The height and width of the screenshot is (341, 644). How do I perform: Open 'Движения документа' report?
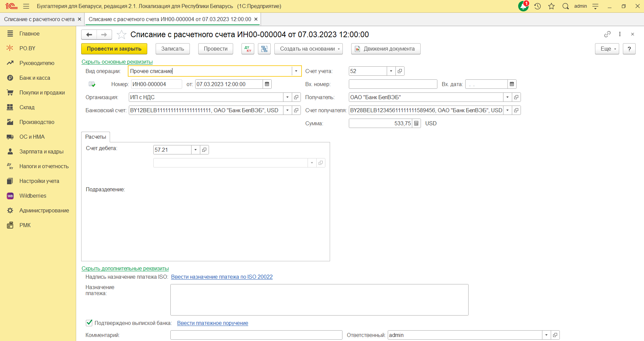[385, 49]
